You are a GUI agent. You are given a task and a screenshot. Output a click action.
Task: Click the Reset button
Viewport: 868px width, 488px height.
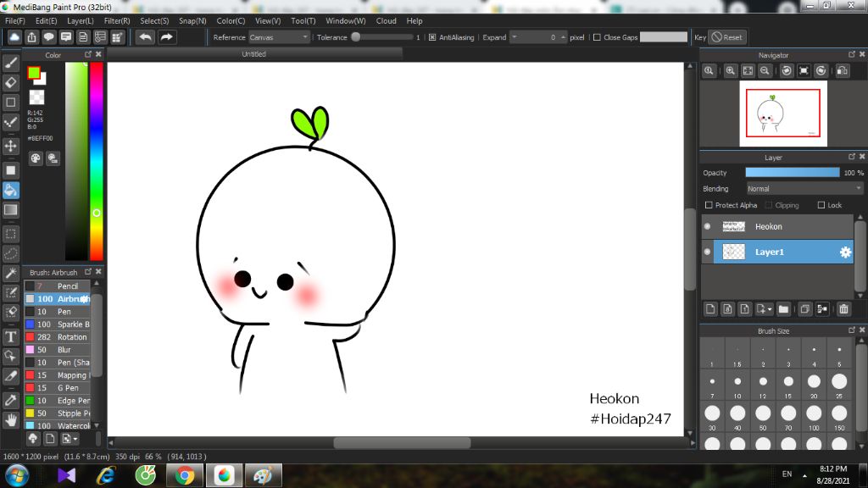pos(726,37)
